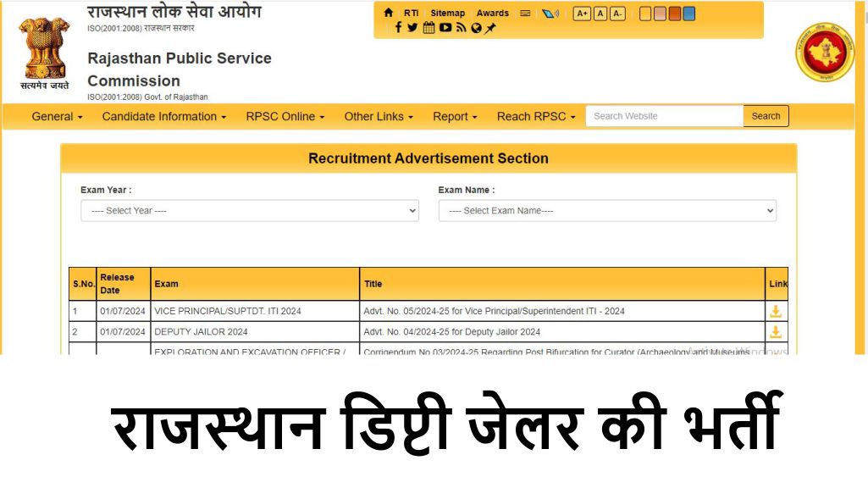This screenshot has height=488, width=868.
Task: Open the RTI link
Action: click(x=411, y=13)
